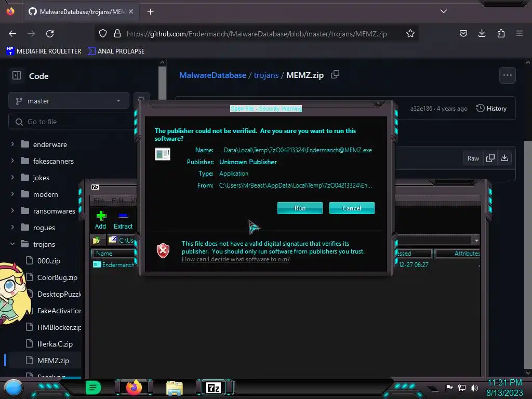532x399 pixels.
Task: Click the Start orb button
Action: [13, 388]
